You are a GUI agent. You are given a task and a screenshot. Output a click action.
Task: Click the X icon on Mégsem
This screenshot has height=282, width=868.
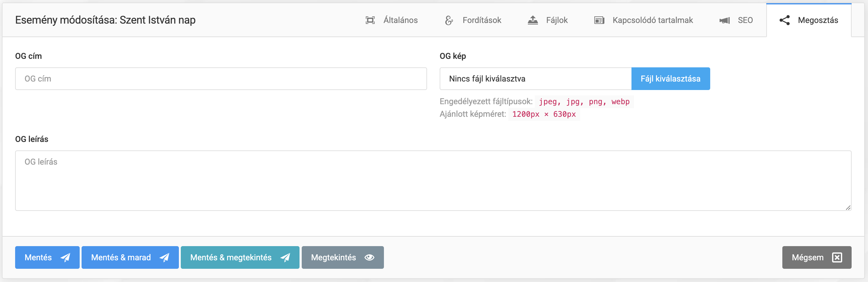(837, 257)
